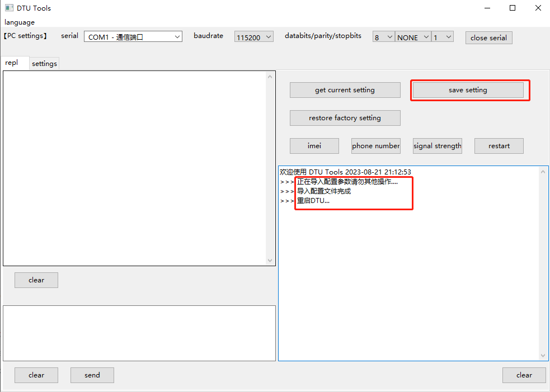This screenshot has height=392, width=550.
Task: Click restore factory setting
Action: coord(345,118)
